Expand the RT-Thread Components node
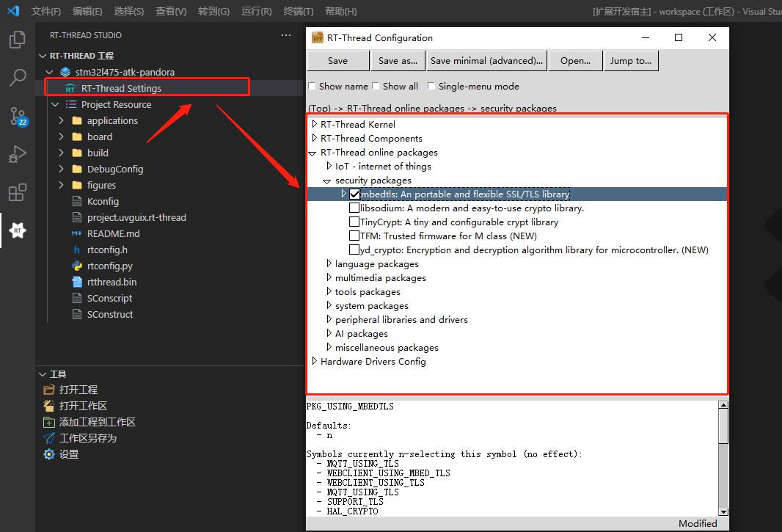 pyautogui.click(x=314, y=138)
